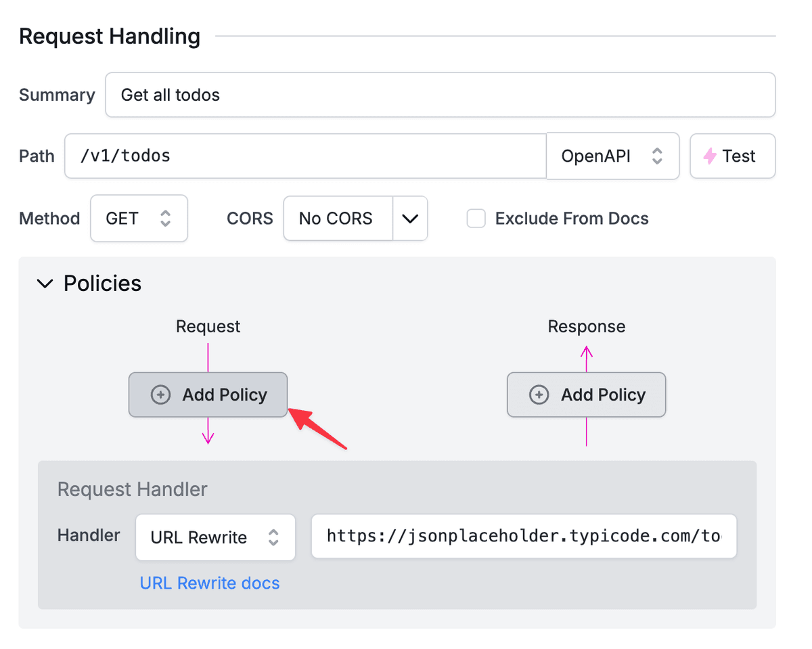Click the Path field containing /v1/todos

[x=305, y=156]
